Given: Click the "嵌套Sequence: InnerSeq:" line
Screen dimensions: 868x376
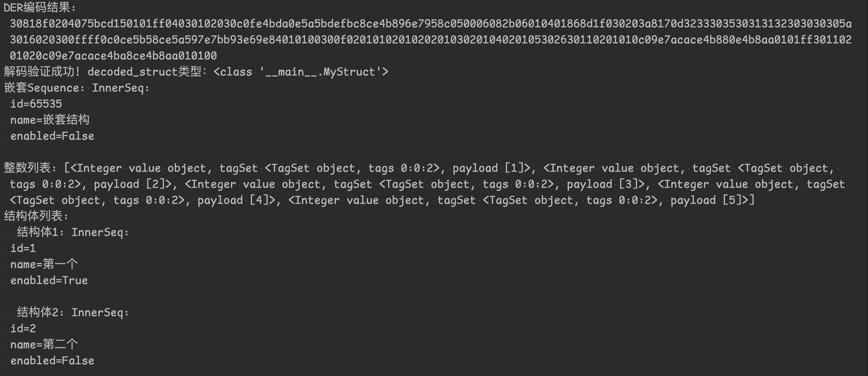Looking at the screenshot, I should tap(77, 88).
